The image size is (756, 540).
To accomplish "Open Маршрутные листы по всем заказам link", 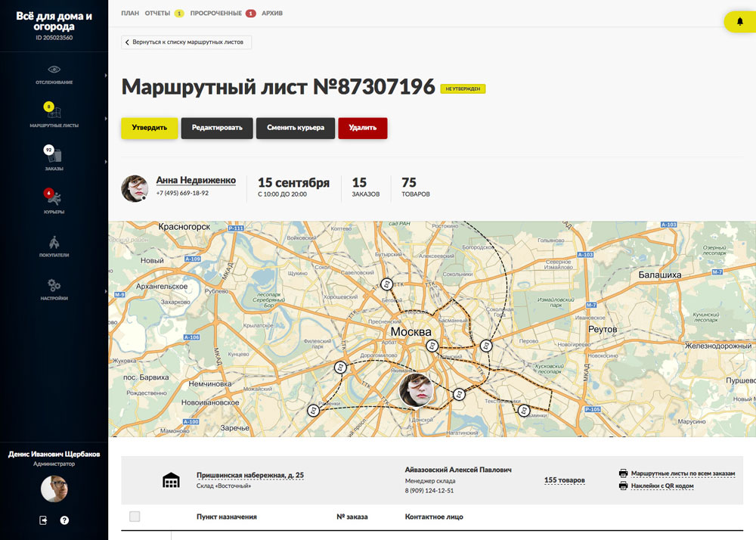I will tap(683, 473).
